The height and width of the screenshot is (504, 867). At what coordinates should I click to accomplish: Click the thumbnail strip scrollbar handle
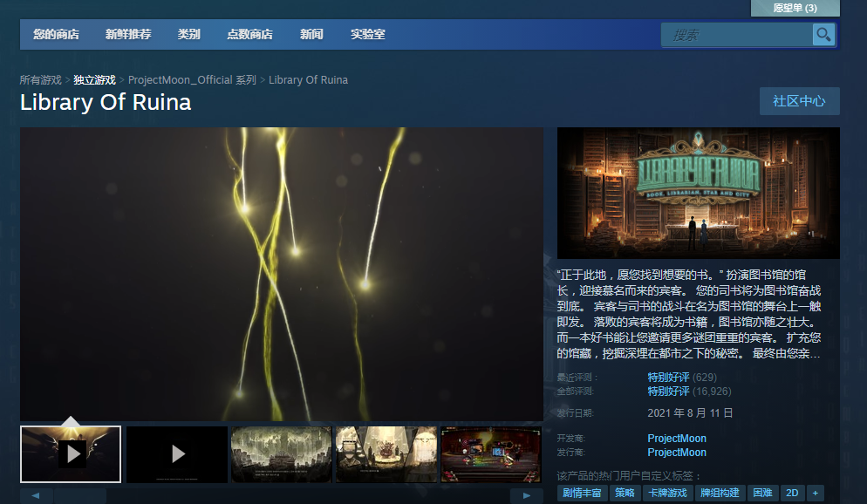point(79,495)
